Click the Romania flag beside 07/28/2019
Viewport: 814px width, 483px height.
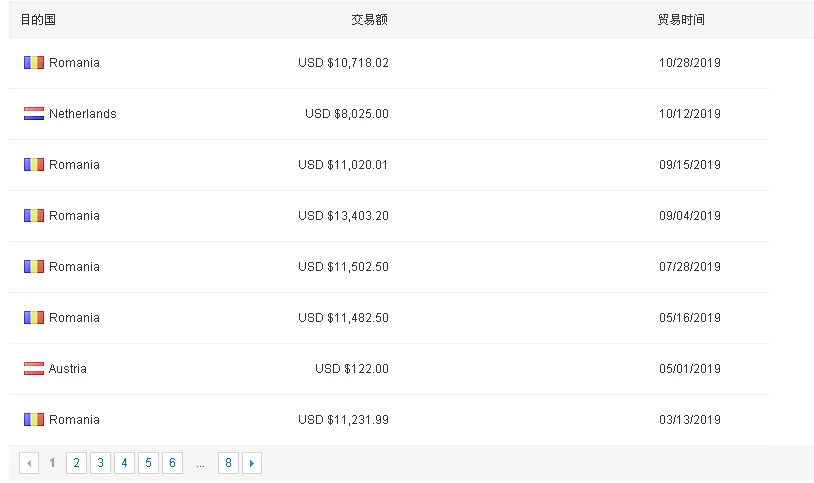[34, 267]
